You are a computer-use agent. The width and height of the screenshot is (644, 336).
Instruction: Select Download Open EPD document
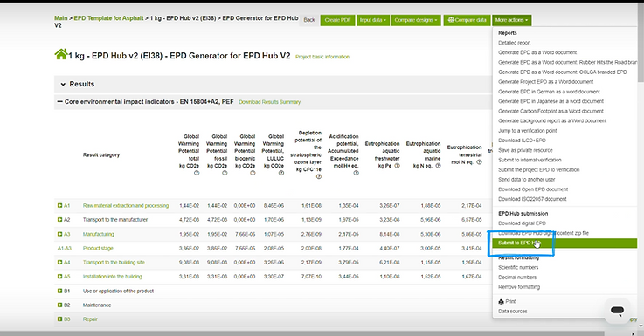tap(533, 189)
